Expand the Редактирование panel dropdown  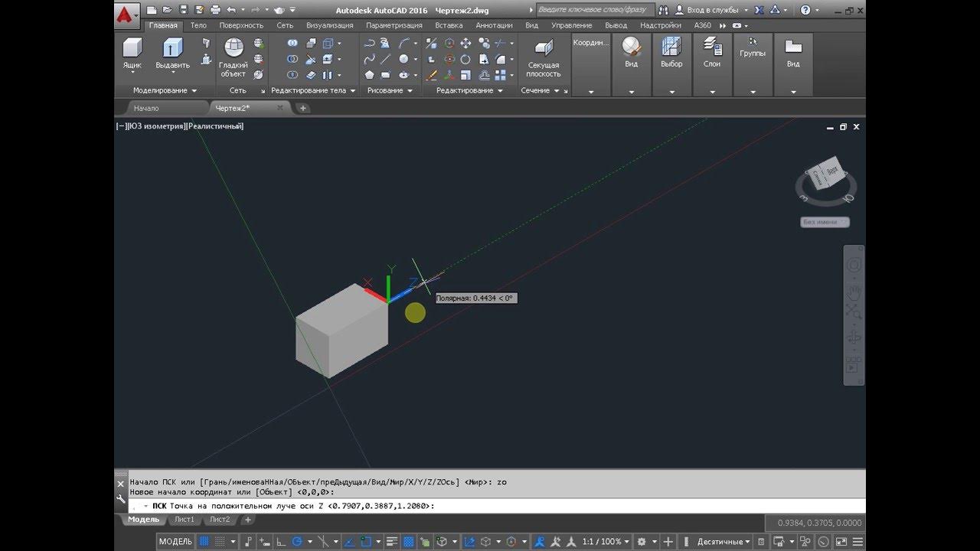tap(469, 90)
